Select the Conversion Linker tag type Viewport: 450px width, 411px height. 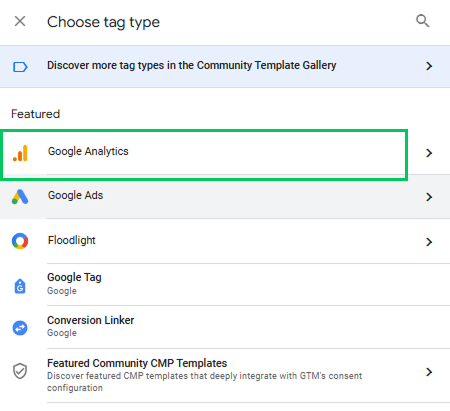click(225, 327)
